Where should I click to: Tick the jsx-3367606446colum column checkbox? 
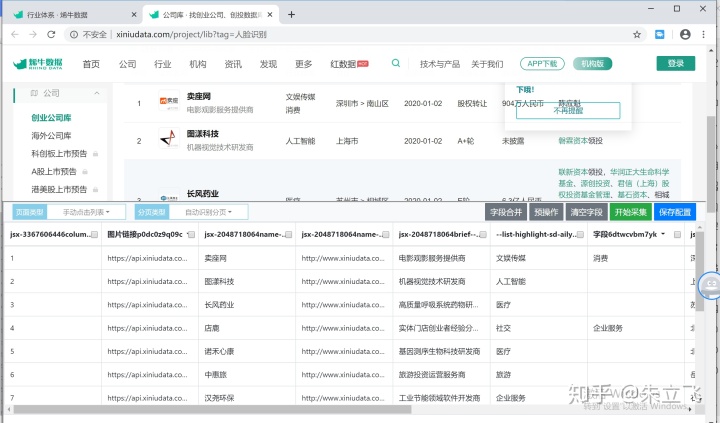pos(94,235)
